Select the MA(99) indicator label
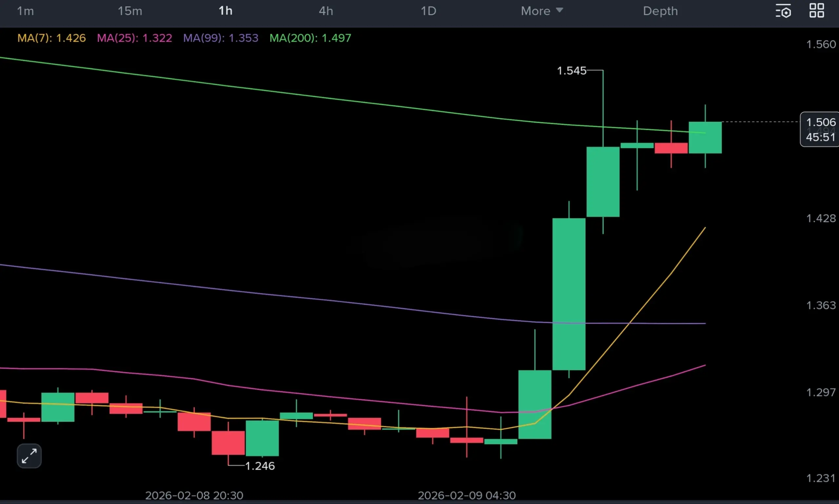Screen dimensions: 839x504 (221, 38)
